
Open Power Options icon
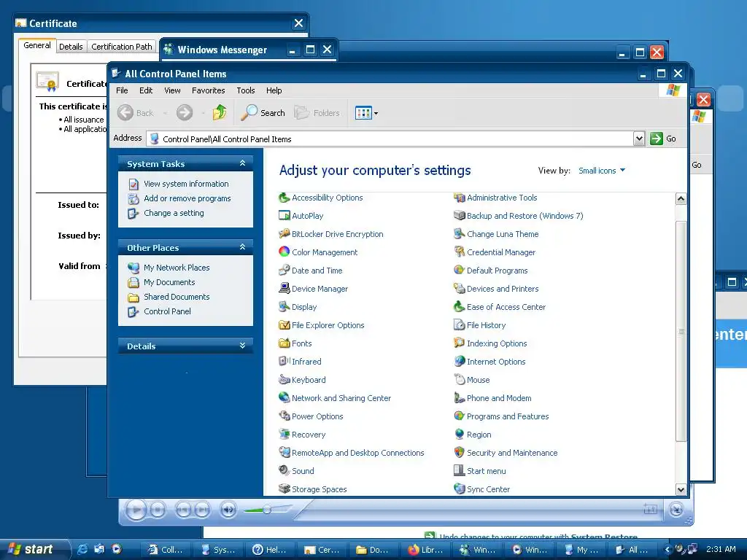coord(285,416)
